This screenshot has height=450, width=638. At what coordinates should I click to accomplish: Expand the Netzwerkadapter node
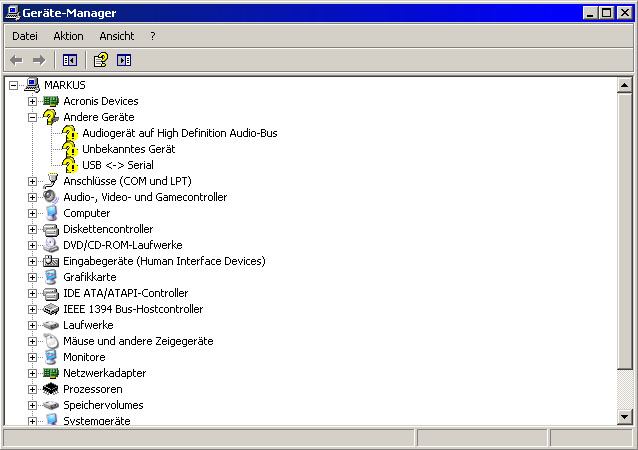pyautogui.click(x=33, y=374)
